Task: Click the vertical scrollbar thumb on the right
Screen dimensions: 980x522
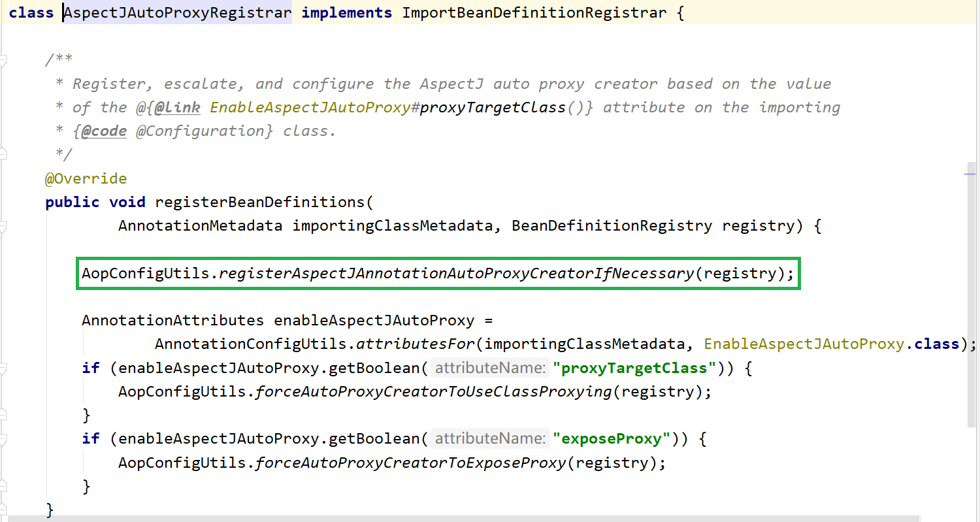Action: click(971, 295)
